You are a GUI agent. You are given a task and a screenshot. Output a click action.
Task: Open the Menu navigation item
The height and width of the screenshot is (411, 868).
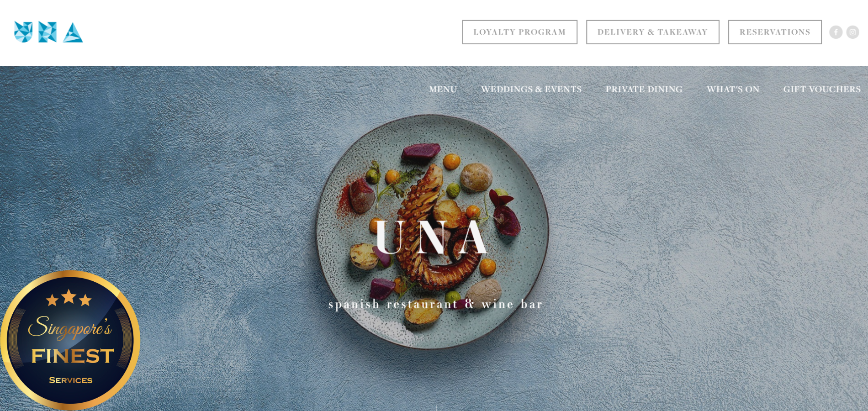443,89
